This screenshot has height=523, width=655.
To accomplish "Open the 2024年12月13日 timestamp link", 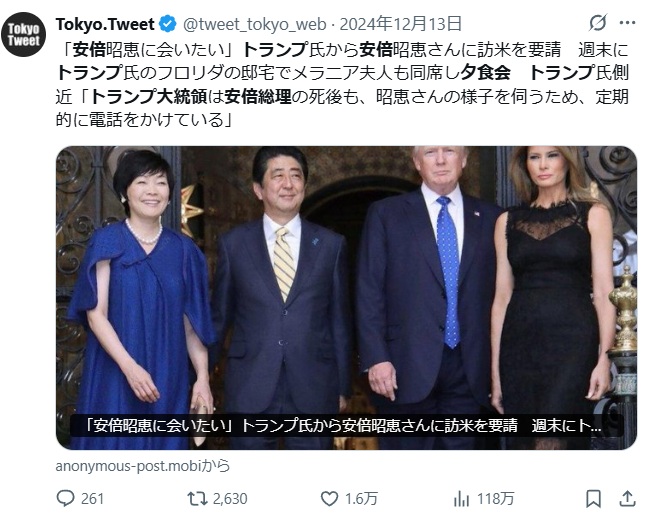I will tap(404, 23).
